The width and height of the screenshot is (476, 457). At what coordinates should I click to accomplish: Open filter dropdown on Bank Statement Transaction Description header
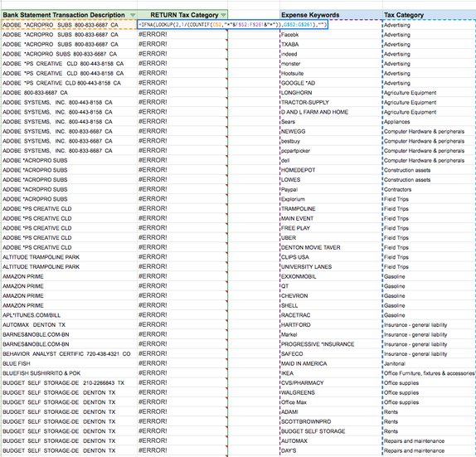(x=133, y=15)
